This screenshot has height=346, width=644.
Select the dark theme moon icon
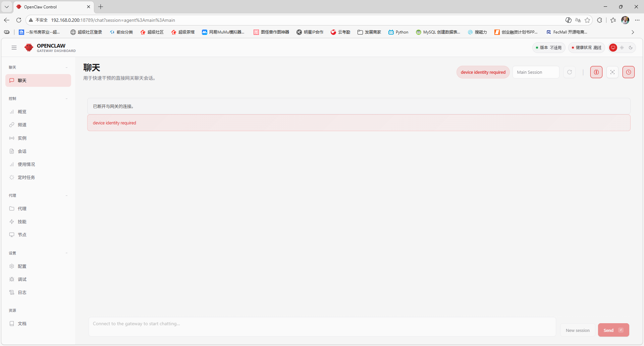(631, 48)
